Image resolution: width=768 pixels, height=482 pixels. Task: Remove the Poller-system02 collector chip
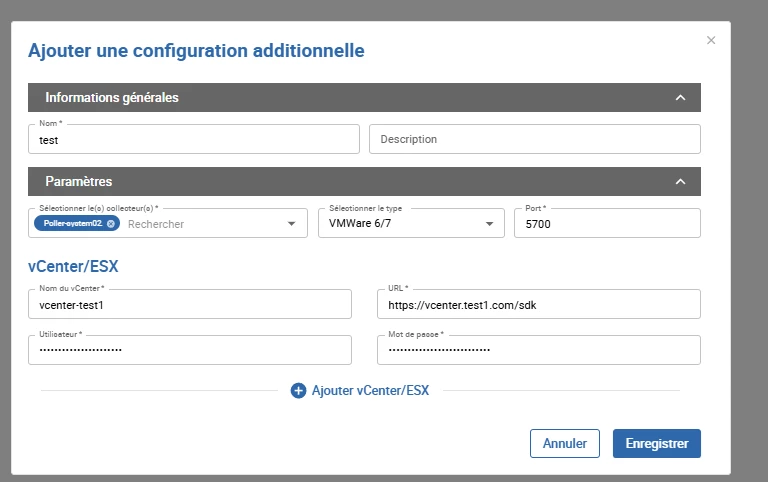[111, 224]
